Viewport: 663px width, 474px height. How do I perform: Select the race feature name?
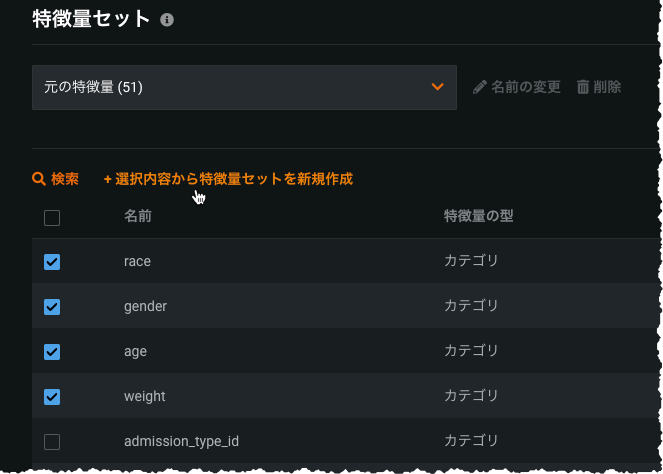coord(137,261)
